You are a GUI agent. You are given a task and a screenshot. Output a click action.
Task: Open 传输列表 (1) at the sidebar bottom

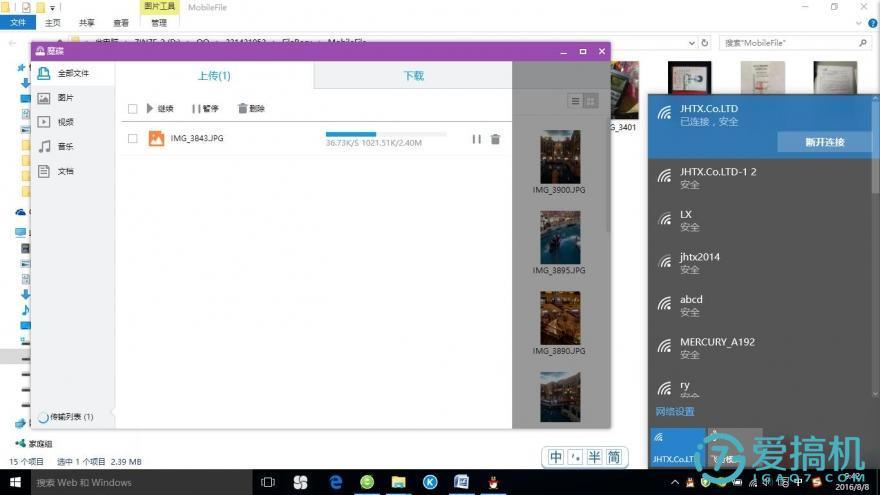tap(66, 417)
